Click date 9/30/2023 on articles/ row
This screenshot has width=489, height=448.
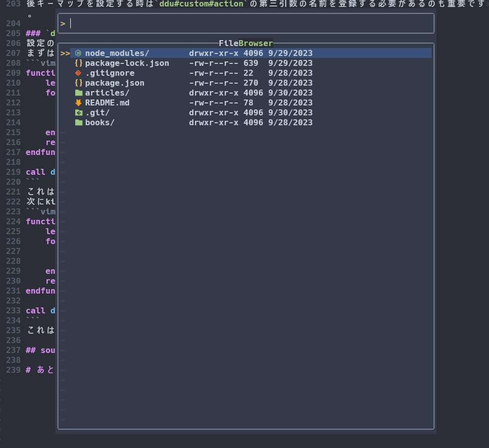click(x=291, y=93)
